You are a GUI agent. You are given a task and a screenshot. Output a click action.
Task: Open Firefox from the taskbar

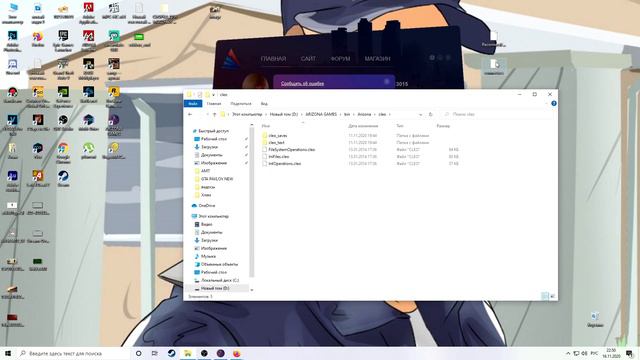[x=237, y=353]
